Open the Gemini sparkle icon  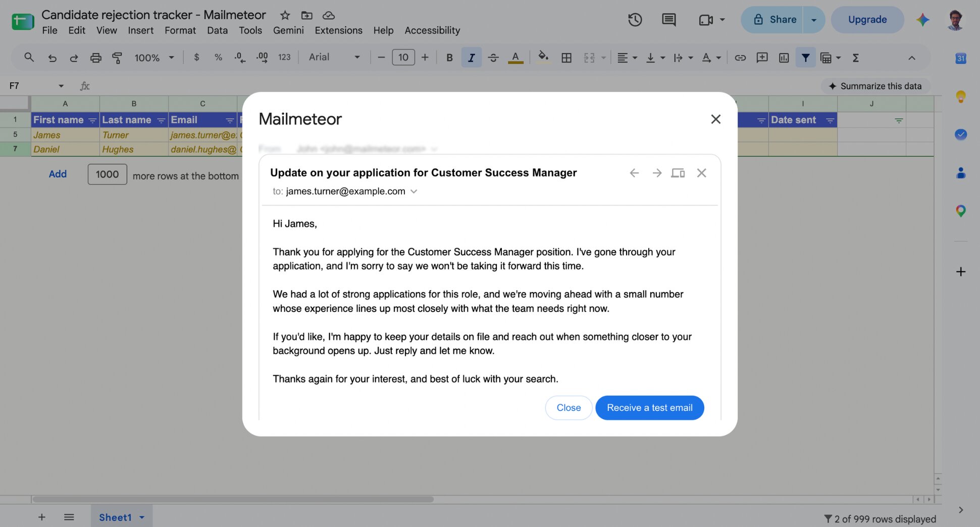[923, 20]
